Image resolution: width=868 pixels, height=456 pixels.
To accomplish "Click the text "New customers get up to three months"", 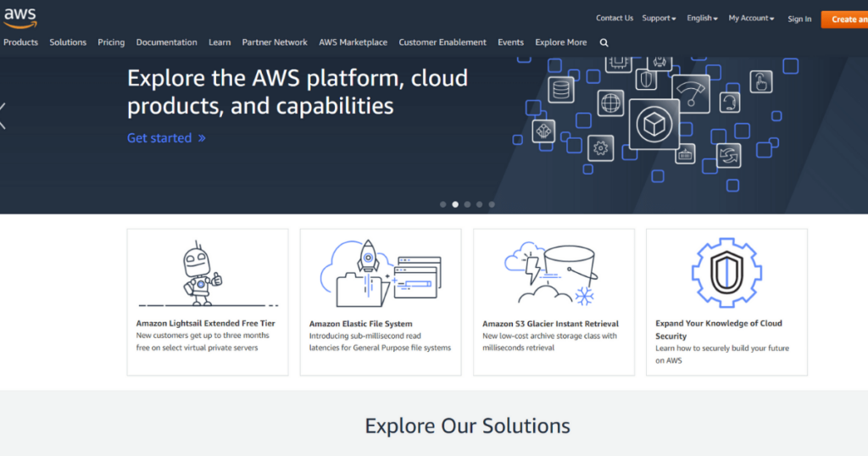I will click(203, 336).
